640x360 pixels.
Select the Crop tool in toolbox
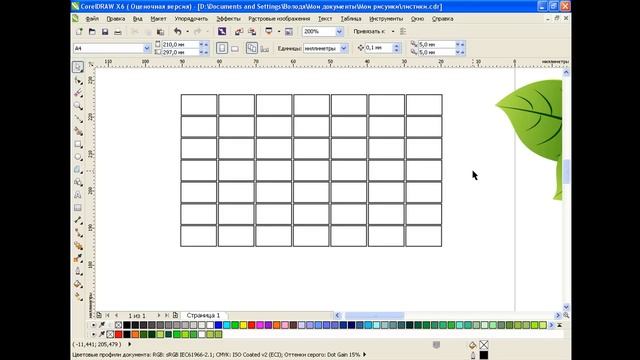coord(78,93)
